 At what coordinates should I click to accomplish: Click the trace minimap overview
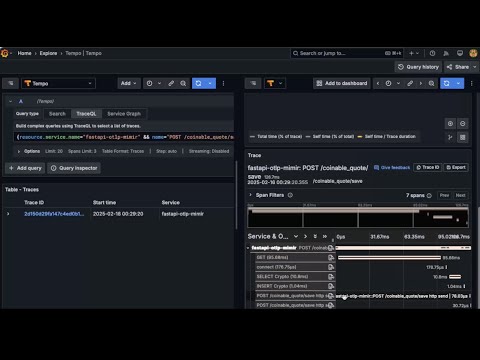coord(358,217)
